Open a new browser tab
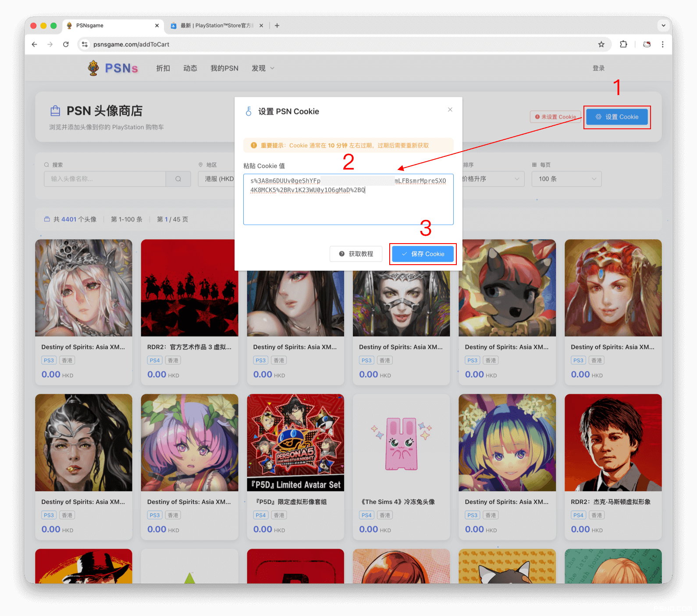The height and width of the screenshot is (616, 697). point(277,25)
